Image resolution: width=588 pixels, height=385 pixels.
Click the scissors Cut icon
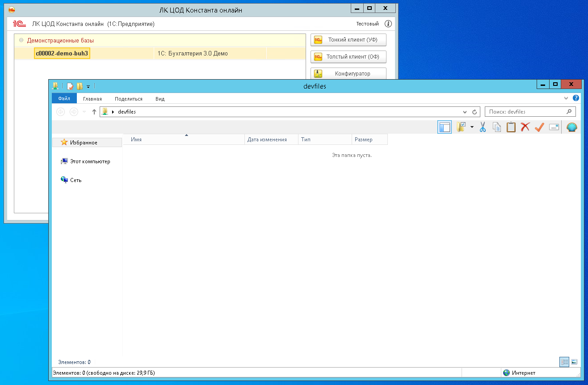tap(483, 127)
